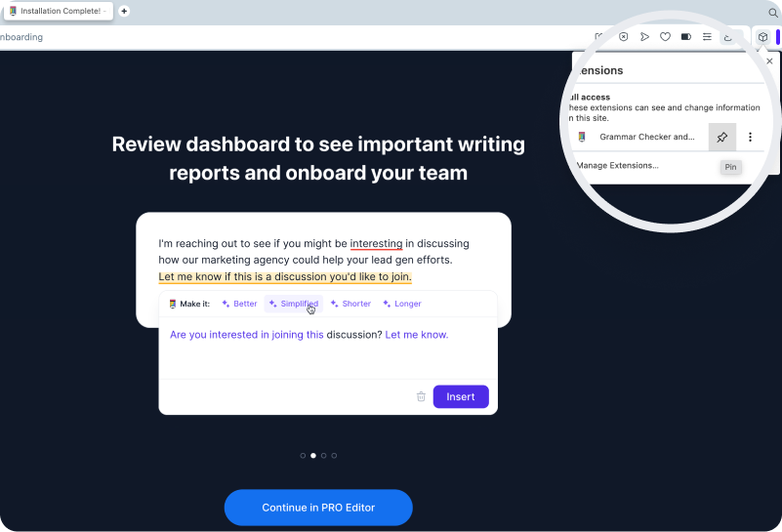Click the address bar showing onboarding
This screenshot has height=532, width=782.
[x=293, y=37]
